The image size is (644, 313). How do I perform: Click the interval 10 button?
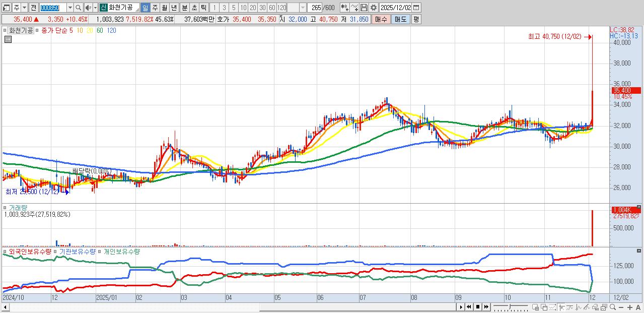pos(243,8)
